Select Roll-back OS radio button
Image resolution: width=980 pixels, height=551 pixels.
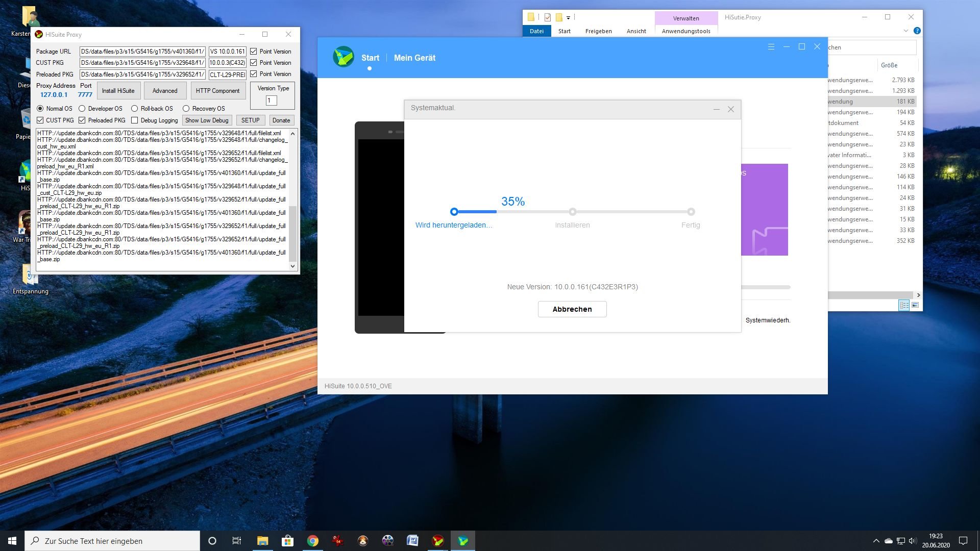coord(135,109)
